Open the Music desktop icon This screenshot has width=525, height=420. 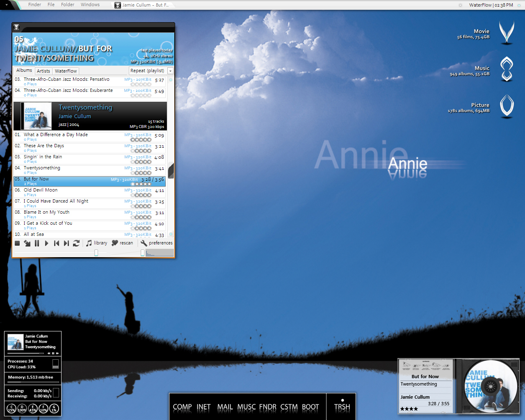click(x=507, y=69)
